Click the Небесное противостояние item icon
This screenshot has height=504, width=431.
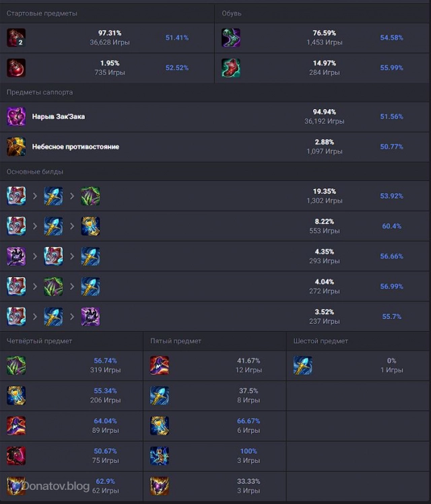(16, 147)
